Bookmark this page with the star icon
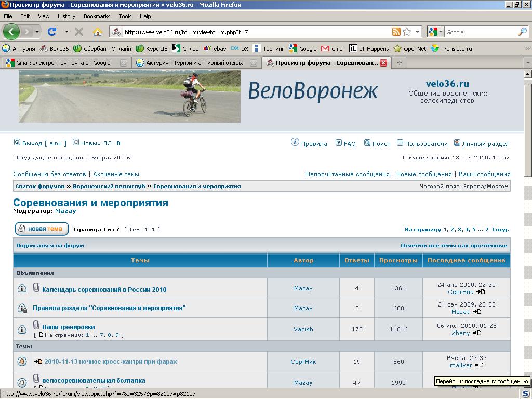This screenshot has width=532, height=399. coord(407,32)
